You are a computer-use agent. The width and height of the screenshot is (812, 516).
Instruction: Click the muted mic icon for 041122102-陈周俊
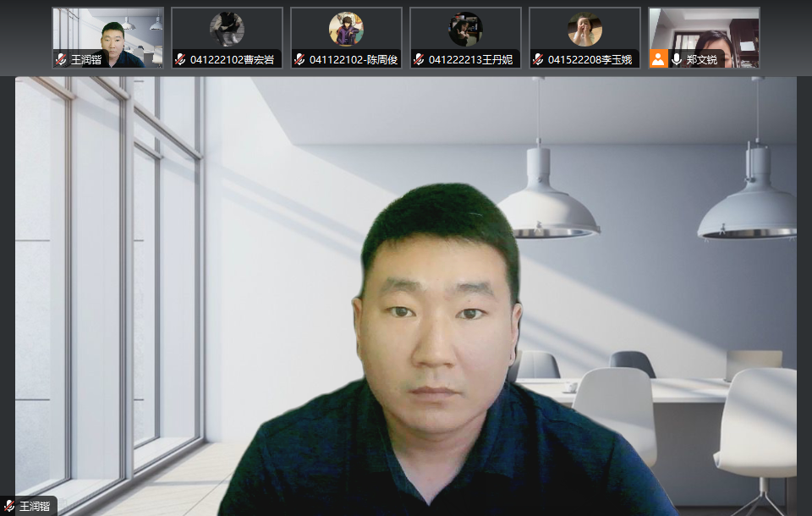(x=299, y=59)
